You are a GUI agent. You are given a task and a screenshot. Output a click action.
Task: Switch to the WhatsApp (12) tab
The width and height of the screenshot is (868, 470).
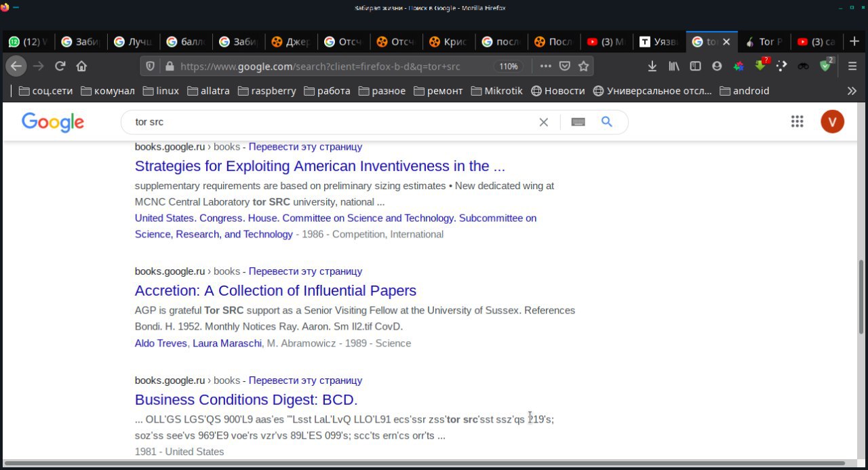pos(27,41)
